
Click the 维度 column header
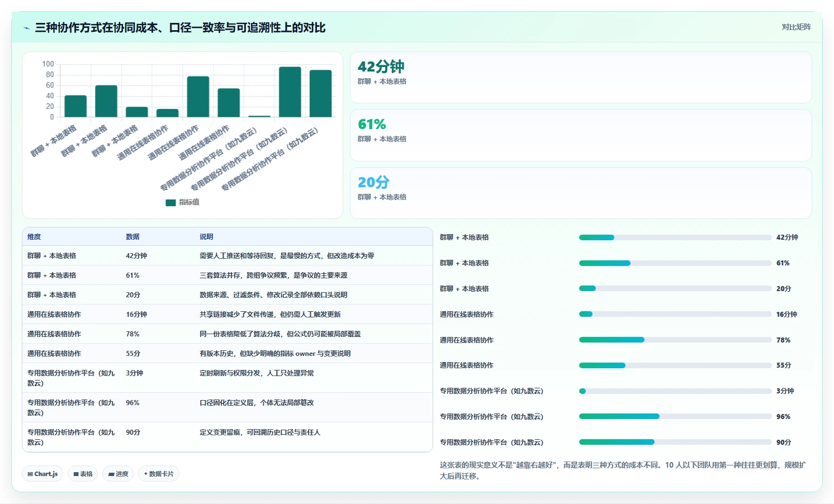34,237
